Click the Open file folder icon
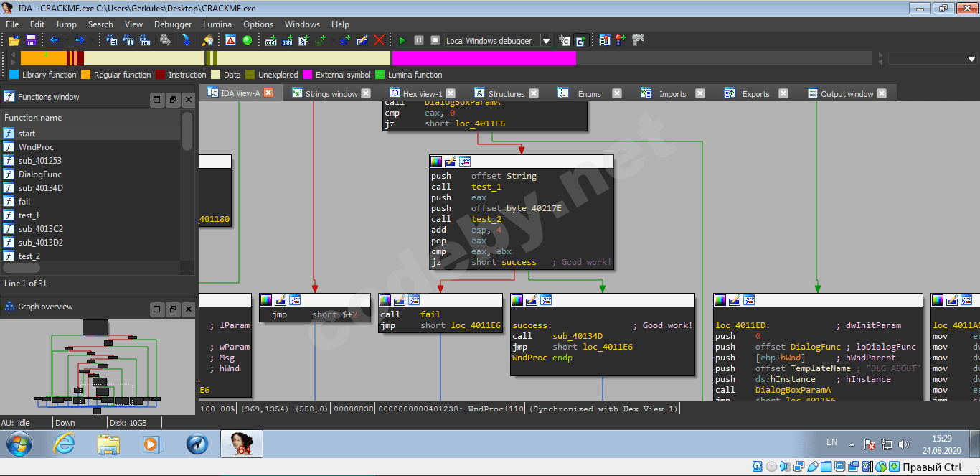 tap(14, 40)
